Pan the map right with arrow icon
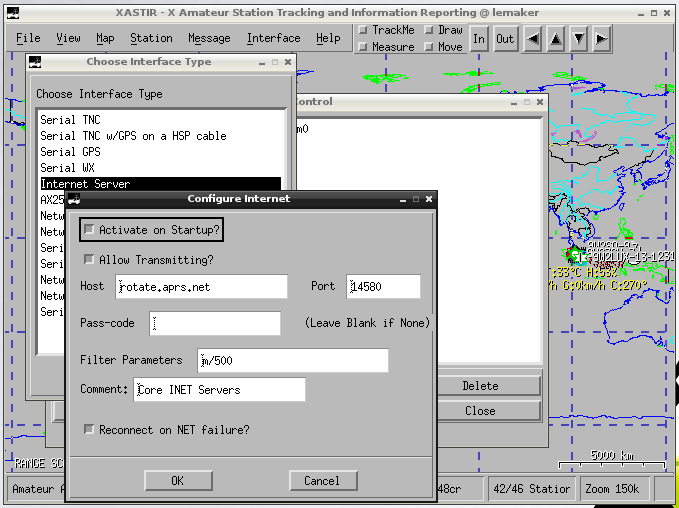Viewport: 679px width, 508px height. [x=601, y=39]
